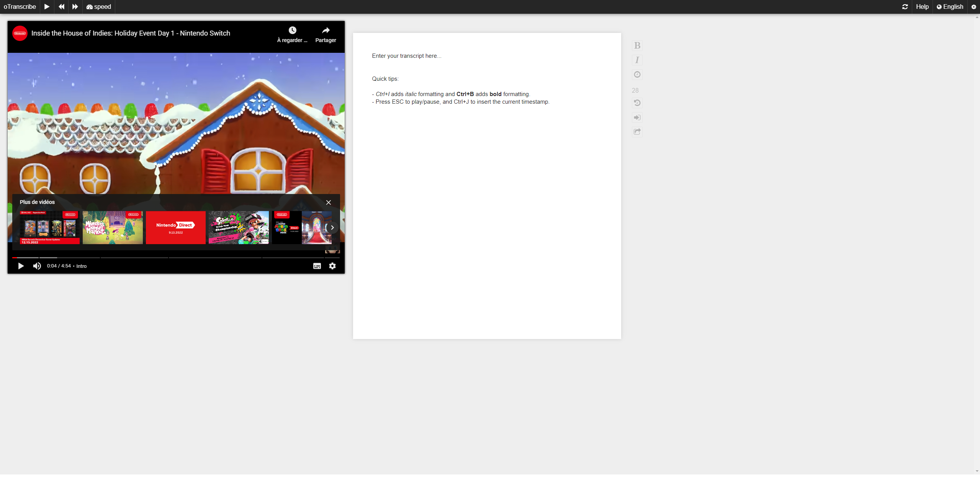Apply italic with the I button

637,60
